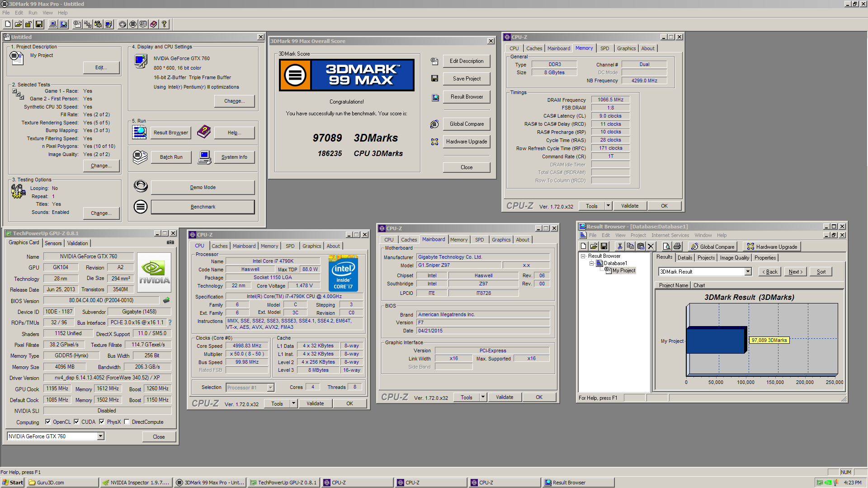Switch to NVIDIA Inspector taskbar button
This screenshot has height=488, width=868.
[136, 483]
